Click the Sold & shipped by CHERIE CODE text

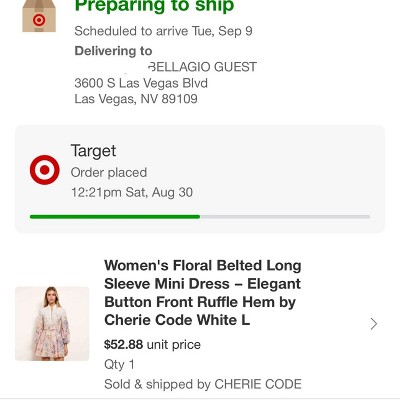[x=203, y=384]
